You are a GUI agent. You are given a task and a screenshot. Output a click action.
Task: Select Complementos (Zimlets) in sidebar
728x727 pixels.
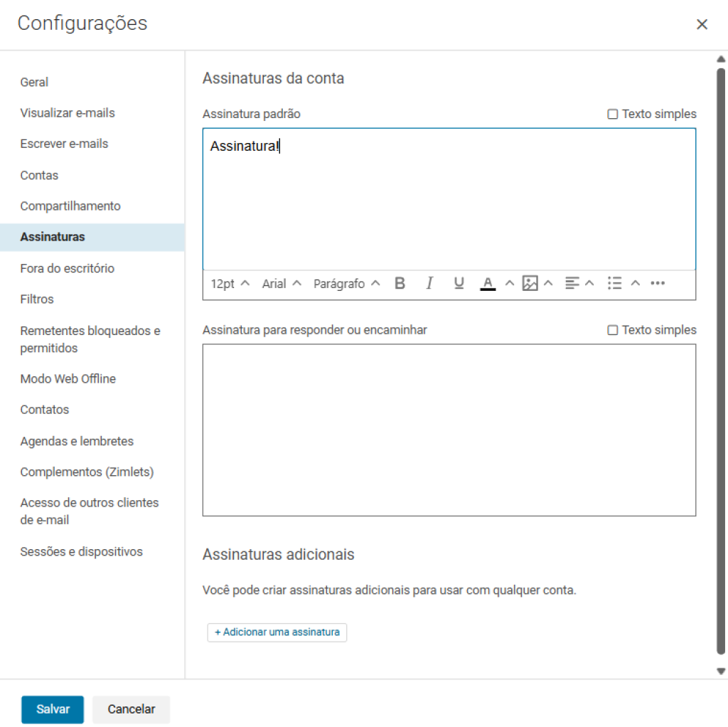[x=87, y=472]
